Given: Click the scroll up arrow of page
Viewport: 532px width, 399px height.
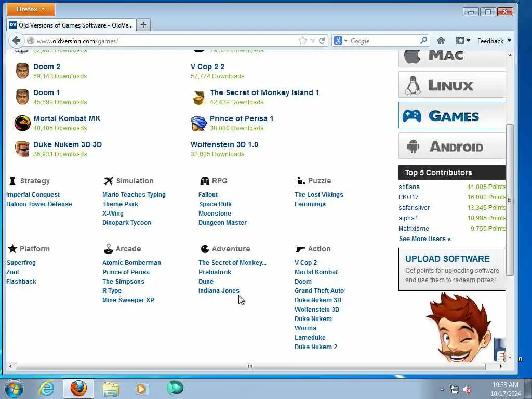Looking at the screenshot, I should [x=510, y=55].
